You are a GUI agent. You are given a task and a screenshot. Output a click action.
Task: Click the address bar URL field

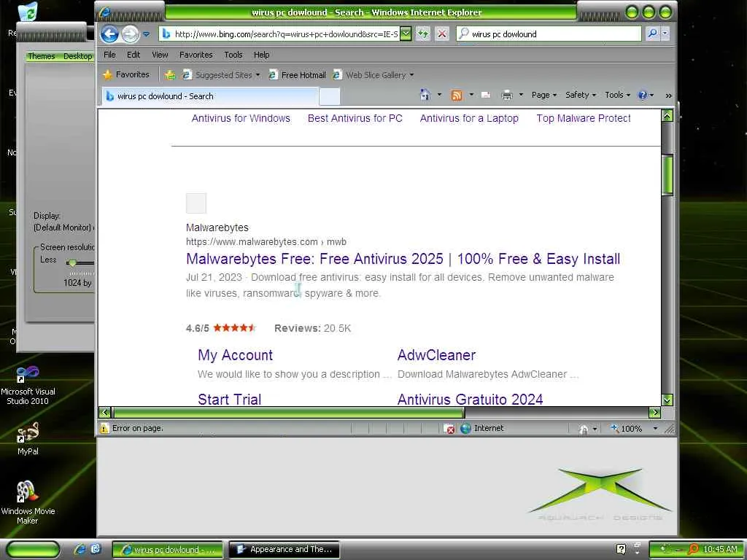pyautogui.click(x=285, y=34)
